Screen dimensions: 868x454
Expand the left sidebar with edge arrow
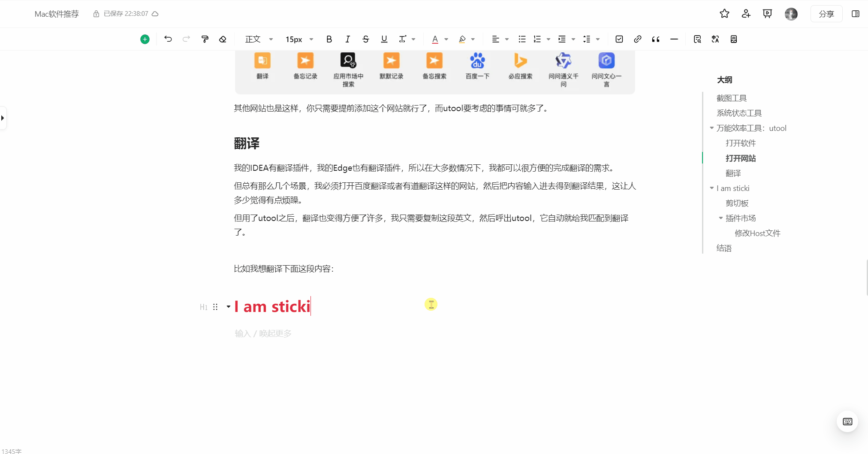[x=3, y=118]
